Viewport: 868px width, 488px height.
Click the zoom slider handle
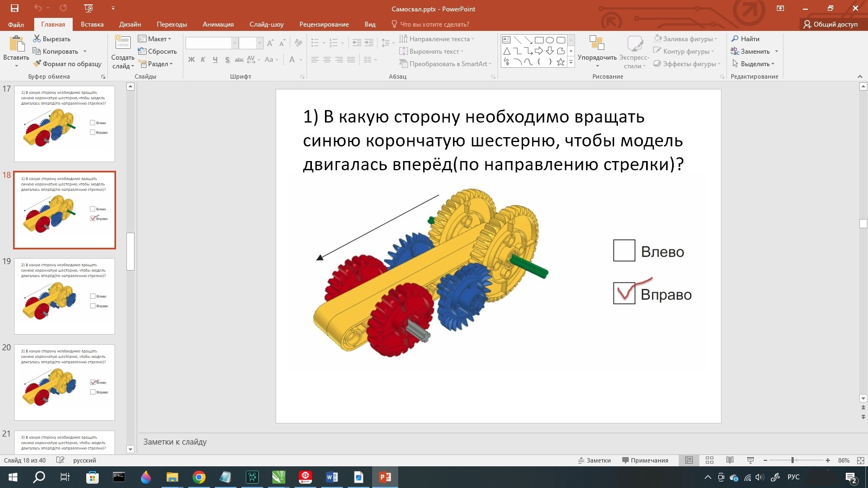(x=793, y=460)
